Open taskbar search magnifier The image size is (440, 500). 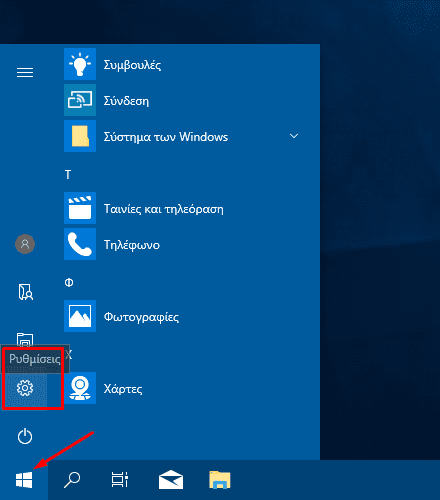(72, 480)
